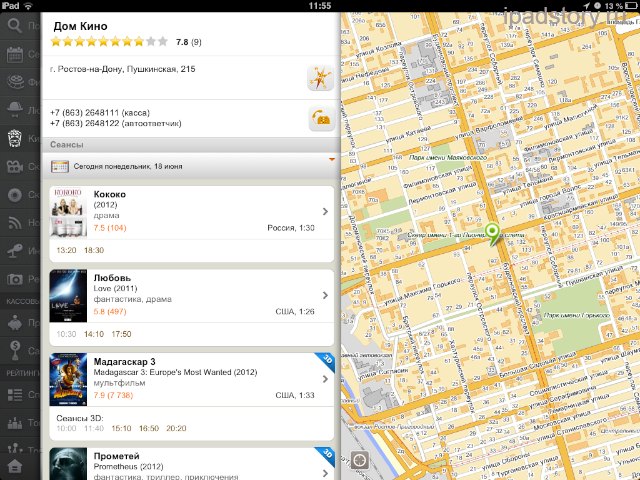Tap the phone number '+7 (863) 2648111 (касса)'

pos(100,113)
